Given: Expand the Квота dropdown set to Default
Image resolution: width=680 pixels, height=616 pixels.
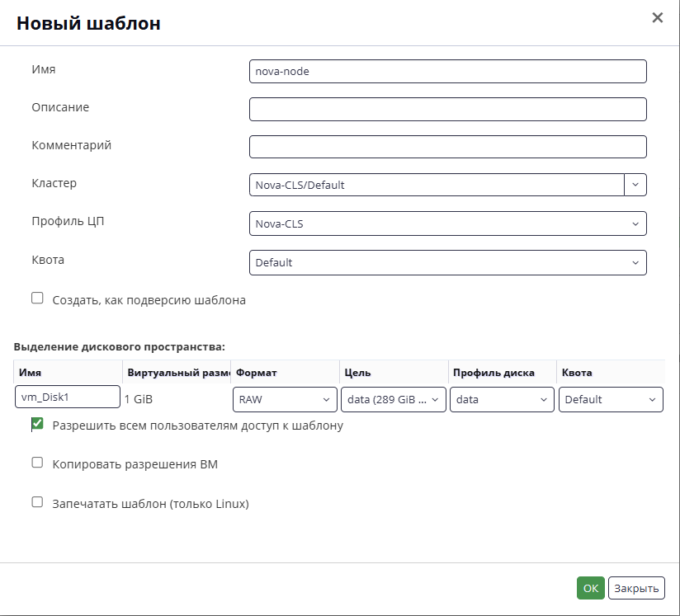Looking at the screenshot, I should click(x=447, y=263).
